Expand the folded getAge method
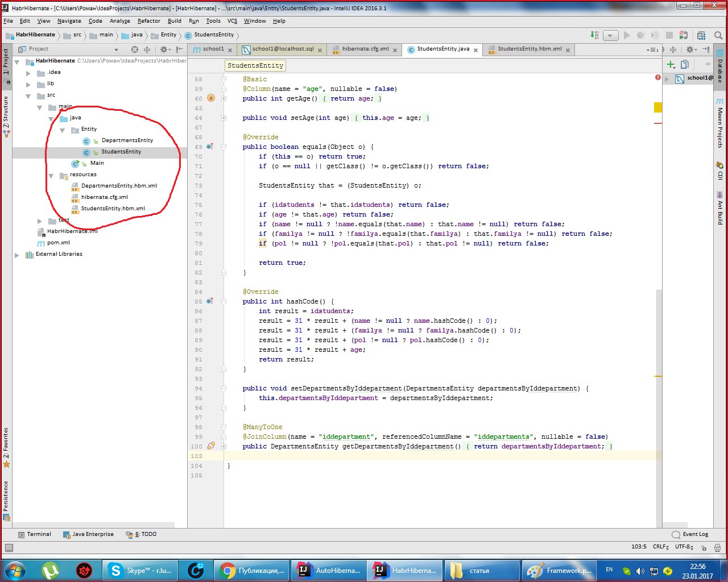728x582 pixels. coord(224,99)
